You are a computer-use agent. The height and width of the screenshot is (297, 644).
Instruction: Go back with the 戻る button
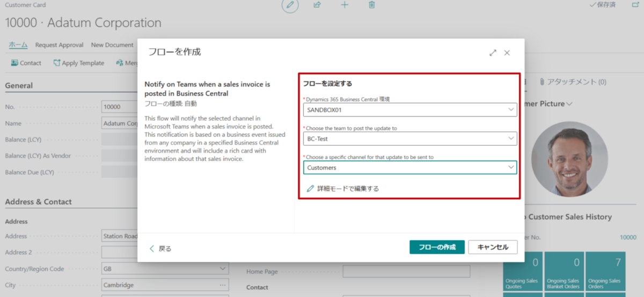click(x=160, y=248)
